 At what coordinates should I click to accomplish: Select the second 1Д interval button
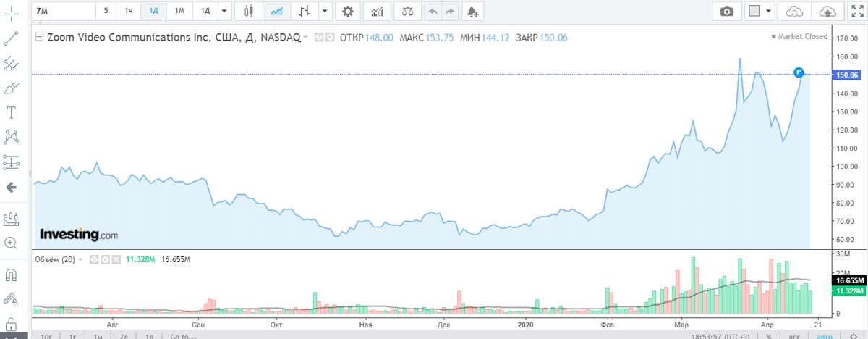click(x=205, y=11)
